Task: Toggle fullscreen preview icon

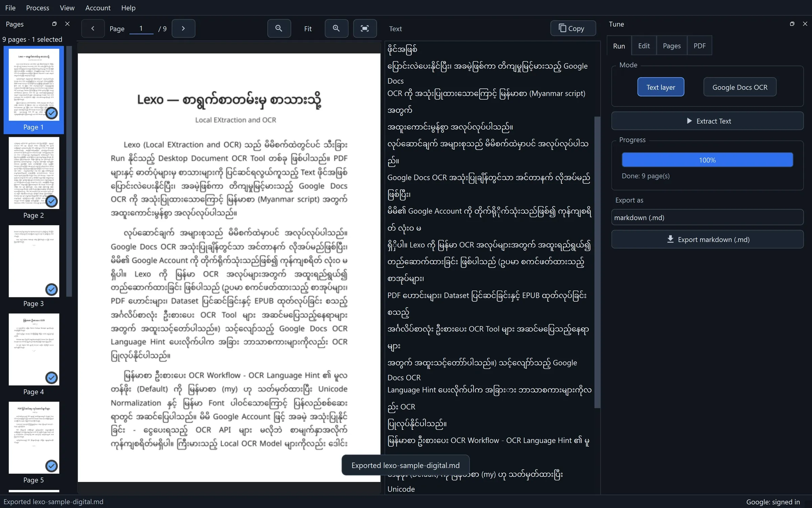Action: coord(365,28)
